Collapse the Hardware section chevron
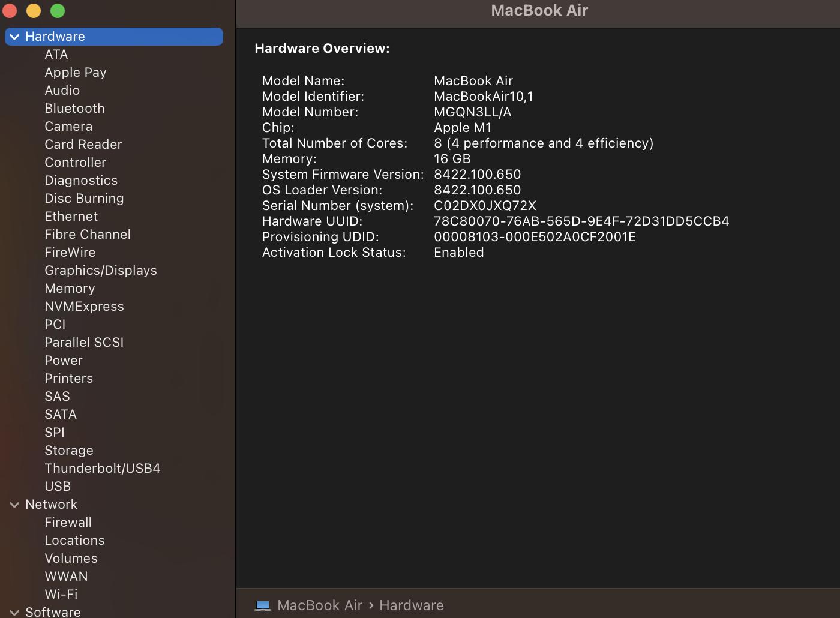Image resolution: width=840 pixels, height=618 pixels. tap(14, 37)
